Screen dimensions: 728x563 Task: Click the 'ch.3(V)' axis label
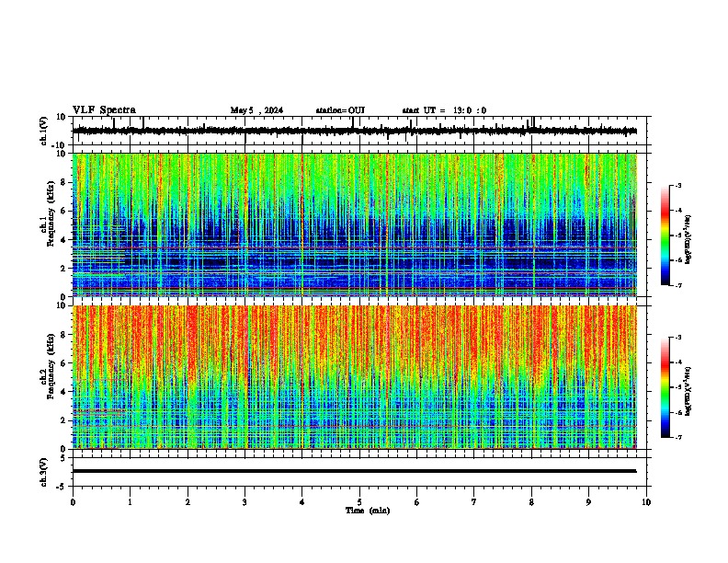click(44, 472)
